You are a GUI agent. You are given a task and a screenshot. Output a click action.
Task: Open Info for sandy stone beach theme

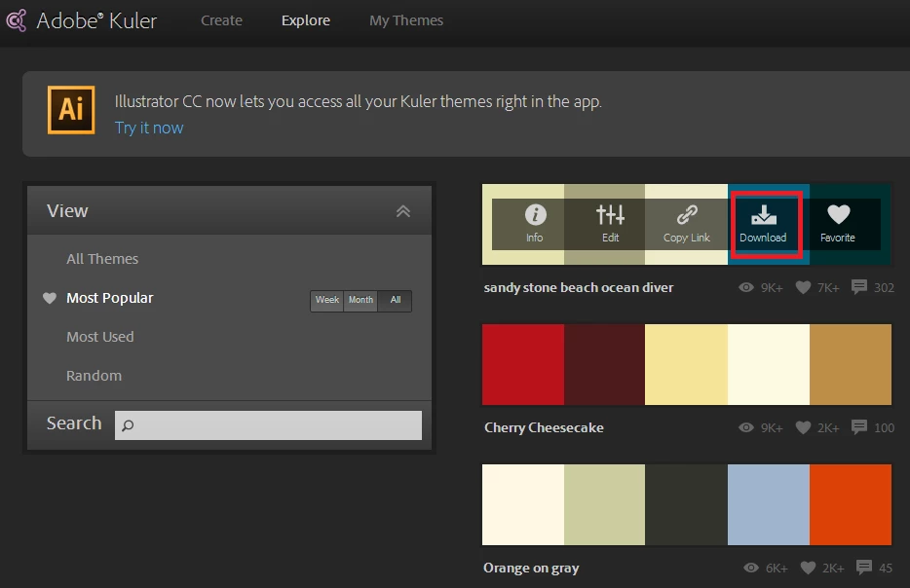tap(535, 224)
